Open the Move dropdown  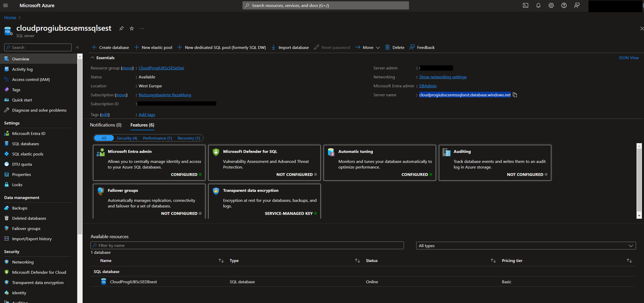tap(368, 47)
